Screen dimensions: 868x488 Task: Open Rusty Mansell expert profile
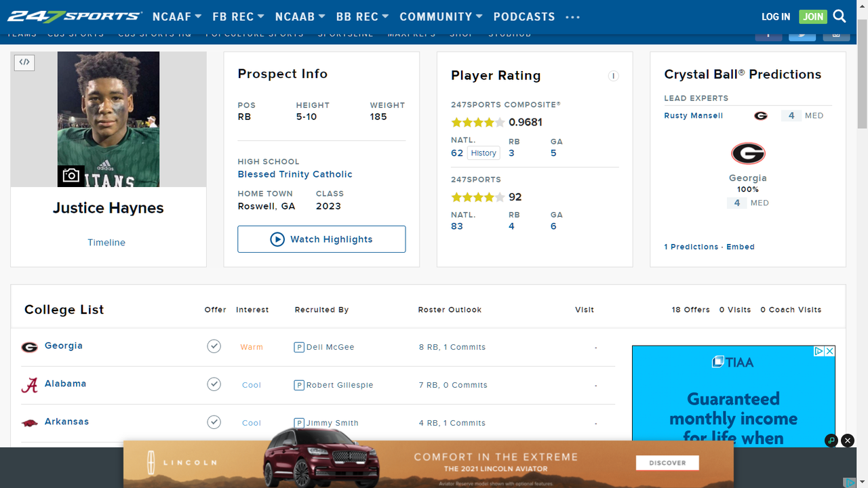point(694,116)
